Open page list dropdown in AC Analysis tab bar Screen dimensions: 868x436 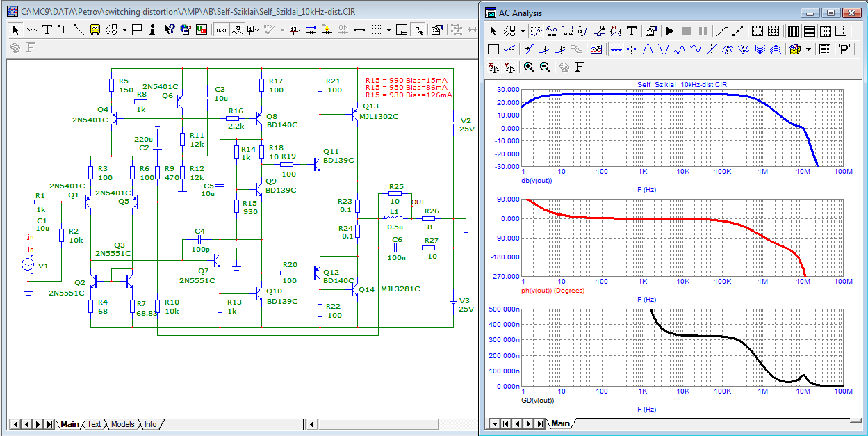[495, 423]
